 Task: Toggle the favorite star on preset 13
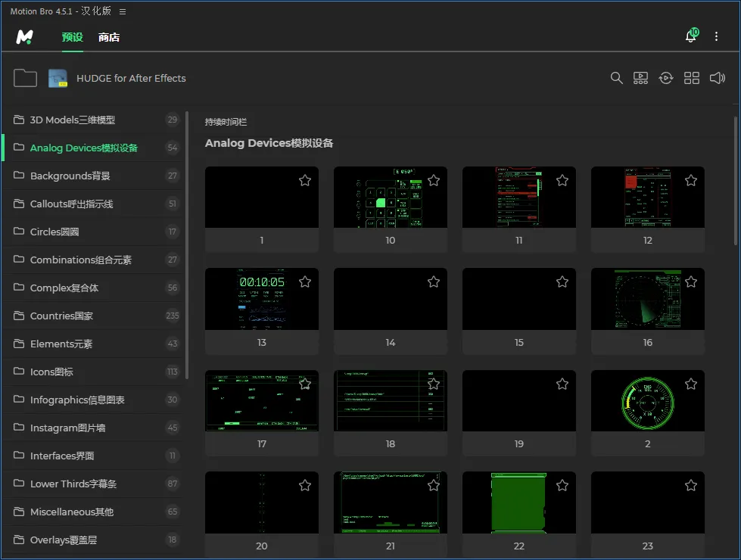pos(305,282)
